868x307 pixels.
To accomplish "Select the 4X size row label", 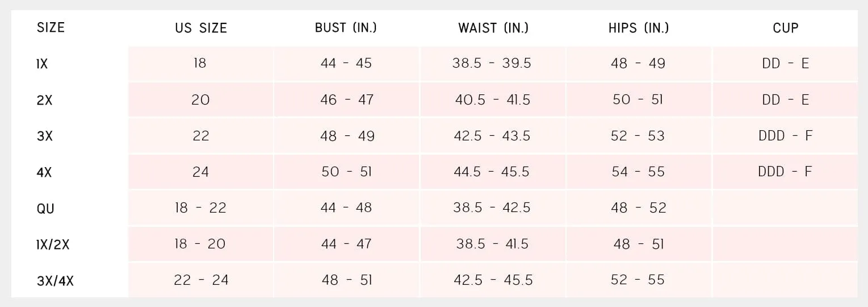I will pyautogui.click(x=44, y=172).
